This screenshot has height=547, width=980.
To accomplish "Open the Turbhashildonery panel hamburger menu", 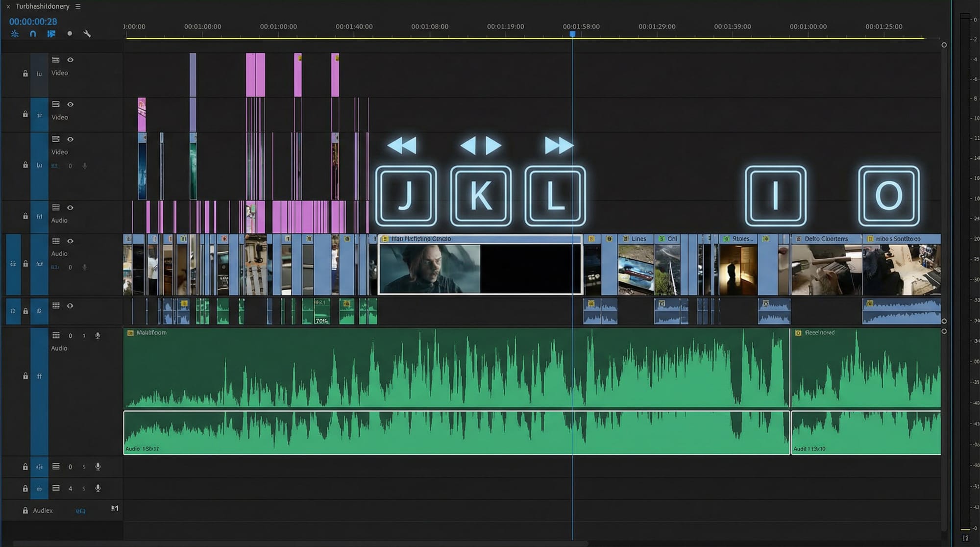I will click(x=78, y=6).
